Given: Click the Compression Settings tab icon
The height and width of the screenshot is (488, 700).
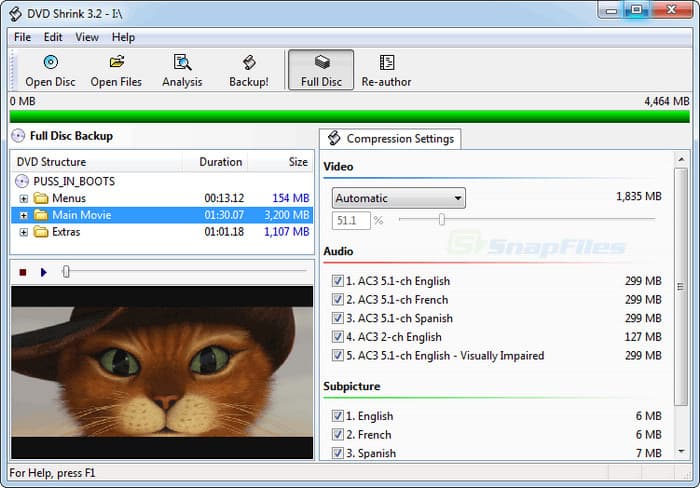Looking at the screenshot, I should click(x=334, y=138).
